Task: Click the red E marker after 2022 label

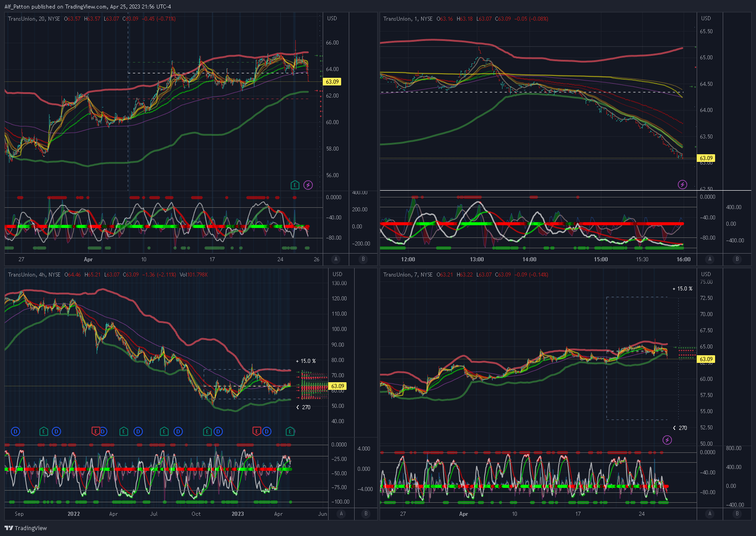Action: click(x=95, y=432)
